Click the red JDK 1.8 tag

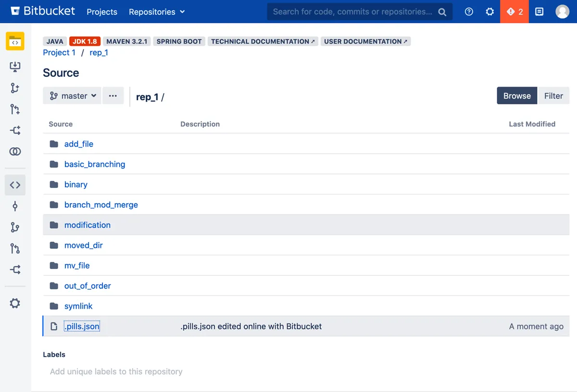pyautogui.click(x=85, y=41)
